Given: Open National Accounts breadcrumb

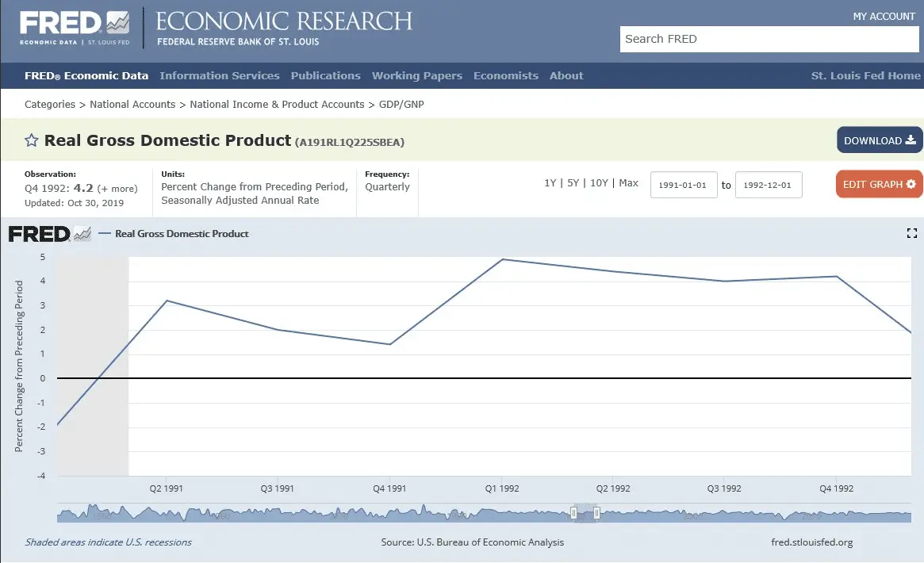Looking at the screenshot, I should 132,105.
